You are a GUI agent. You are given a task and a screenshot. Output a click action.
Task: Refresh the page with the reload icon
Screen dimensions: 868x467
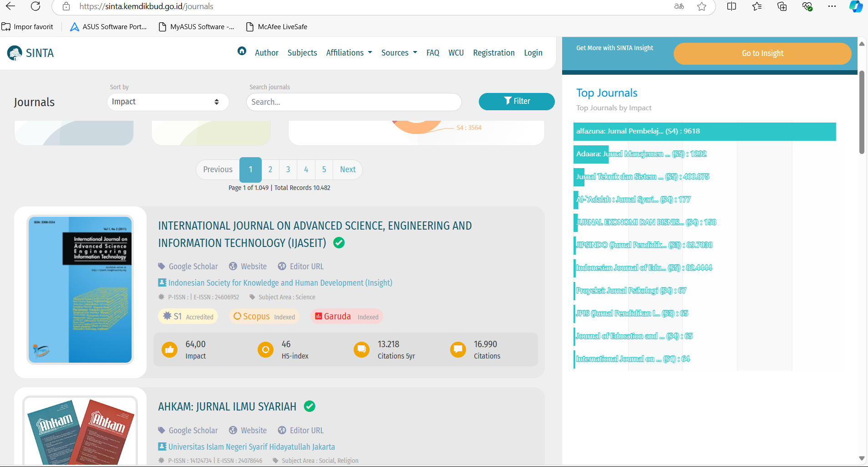(x=36, y=6)
